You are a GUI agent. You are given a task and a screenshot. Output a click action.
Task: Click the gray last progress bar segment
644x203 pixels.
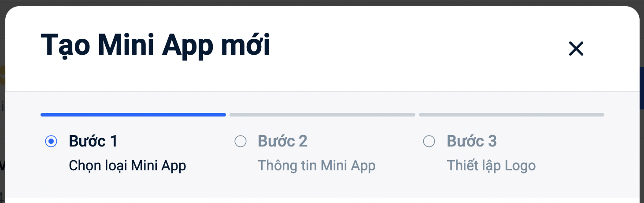(x=511, y=115)
